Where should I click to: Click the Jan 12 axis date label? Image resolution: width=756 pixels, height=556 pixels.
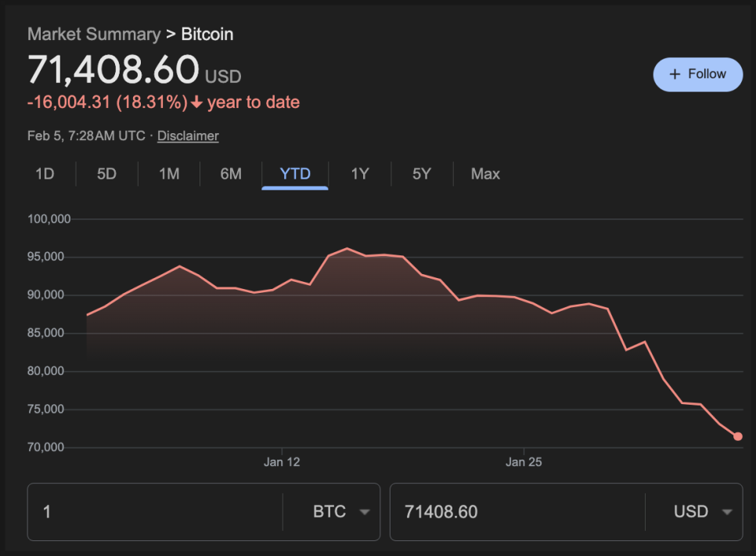click(282, 462)
